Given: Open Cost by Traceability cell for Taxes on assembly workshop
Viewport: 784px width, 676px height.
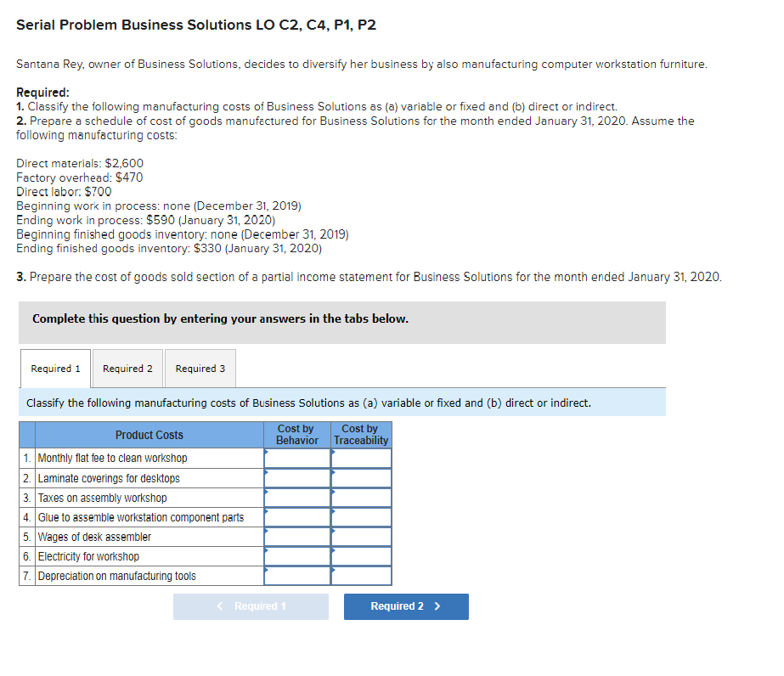Looking at the screenshot, I should click(361, 498).
